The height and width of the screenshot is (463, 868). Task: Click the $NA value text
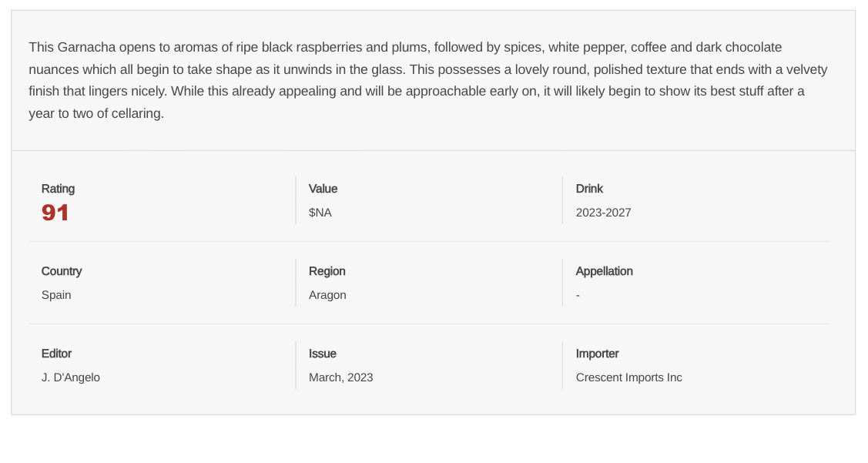tap(320, 213)
